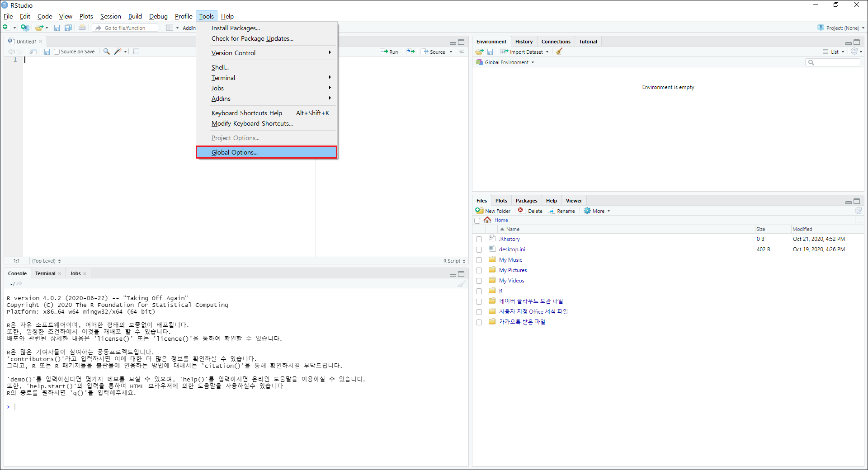Open the Project: (None) dropdown

click(841, 28)
